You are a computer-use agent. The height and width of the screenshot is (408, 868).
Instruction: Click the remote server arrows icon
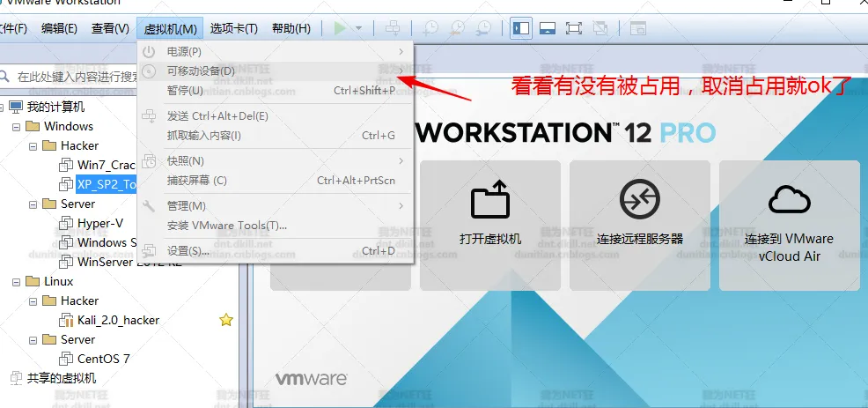click(639, 199)
